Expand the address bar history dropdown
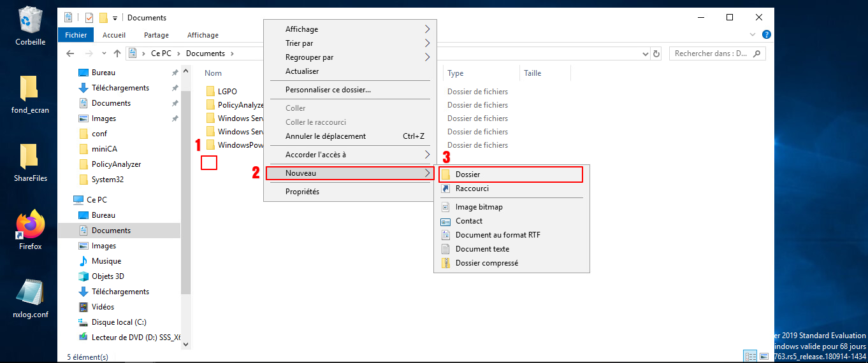868x363 pixels. click(644, 53)
